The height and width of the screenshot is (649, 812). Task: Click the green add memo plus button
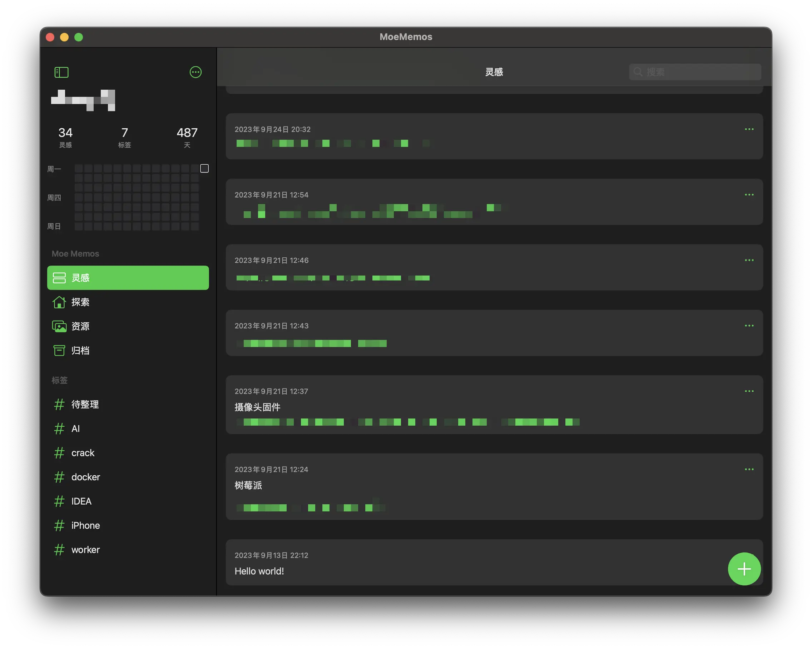(x=744, y=569)
